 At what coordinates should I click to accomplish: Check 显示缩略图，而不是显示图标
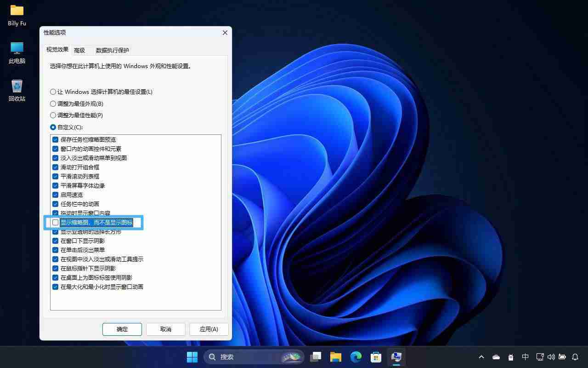pyautogui.click(x=56, y=222)
